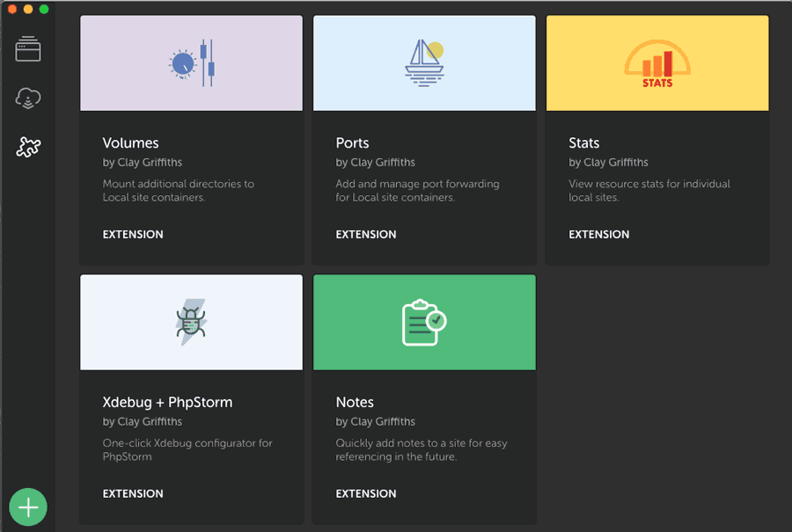Open the cloud Connect sidebar icon
Image resolution: width=792 pixels, height=532 pixels.
[x=28, y=98]
